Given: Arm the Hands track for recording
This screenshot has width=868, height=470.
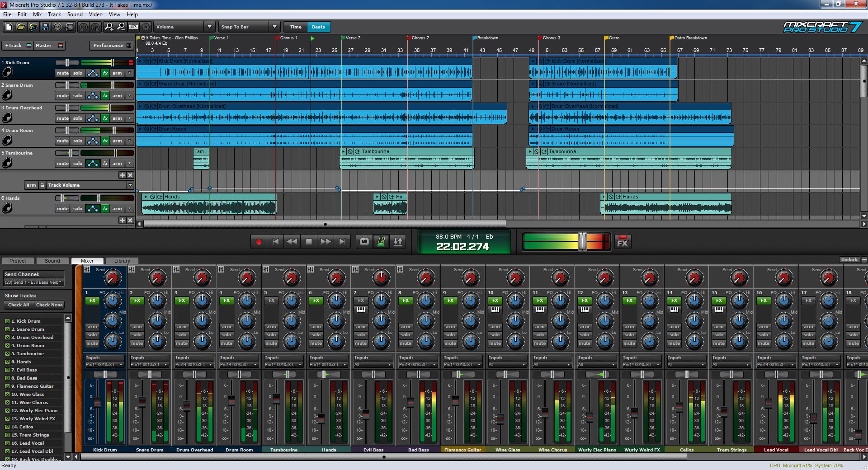Looking at the screenshot, I should (x=117, y=209).
